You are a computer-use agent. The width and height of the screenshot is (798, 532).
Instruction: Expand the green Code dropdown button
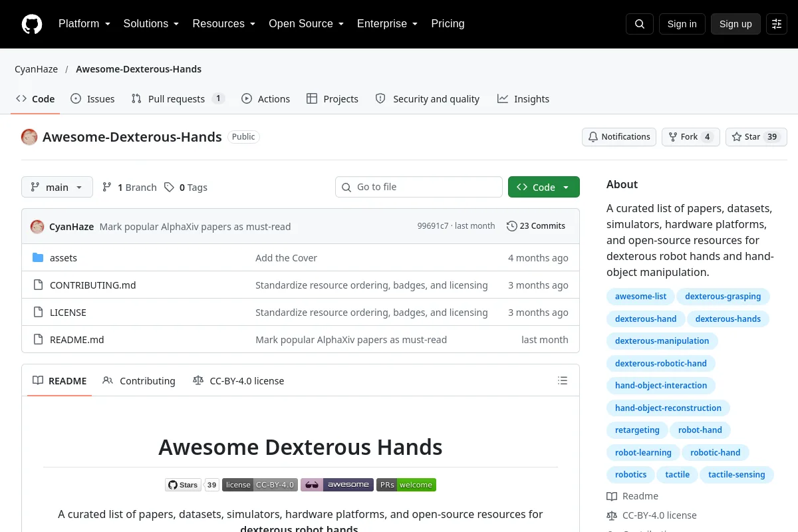(x=544, y=188)
